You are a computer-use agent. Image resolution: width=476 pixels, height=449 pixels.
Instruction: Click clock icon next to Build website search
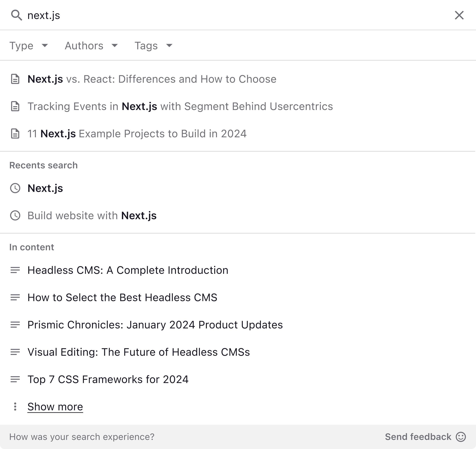tap(15, 216)
